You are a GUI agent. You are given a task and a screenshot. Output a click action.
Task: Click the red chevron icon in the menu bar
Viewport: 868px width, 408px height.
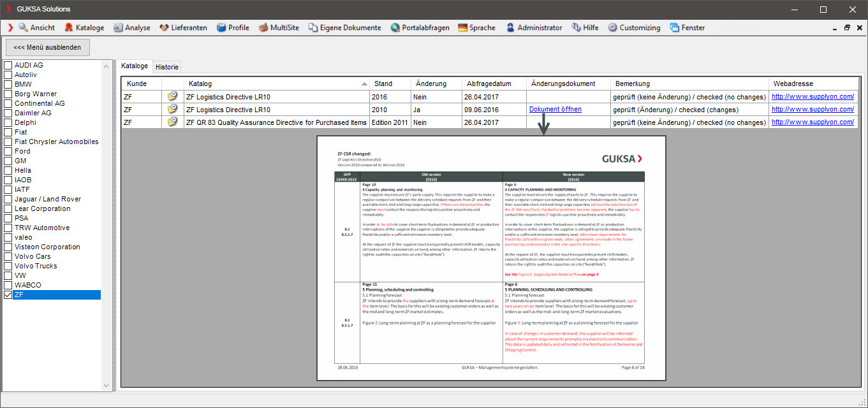pos(10,27)
